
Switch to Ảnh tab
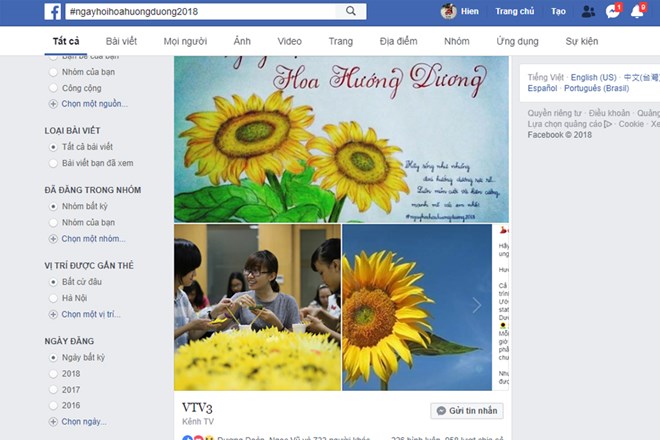coord(242,41)
